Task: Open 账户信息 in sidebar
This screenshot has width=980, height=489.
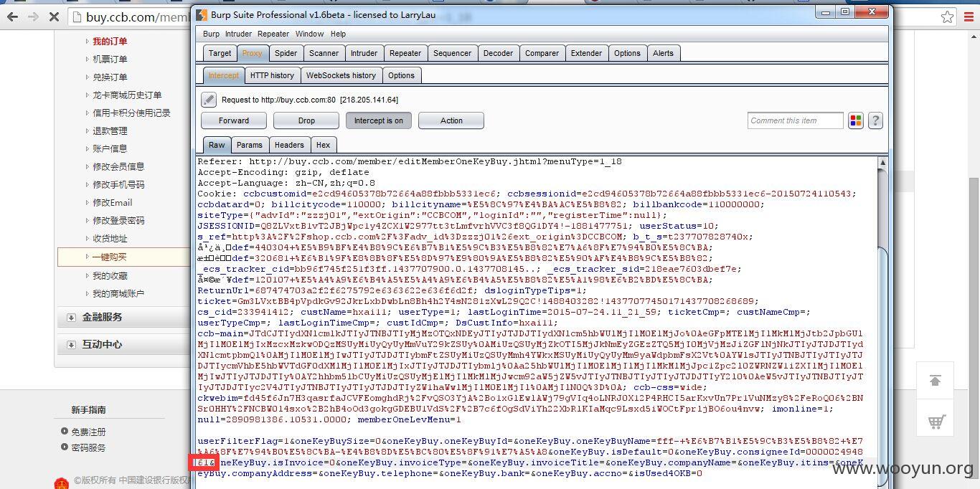Action: (110, 149)
